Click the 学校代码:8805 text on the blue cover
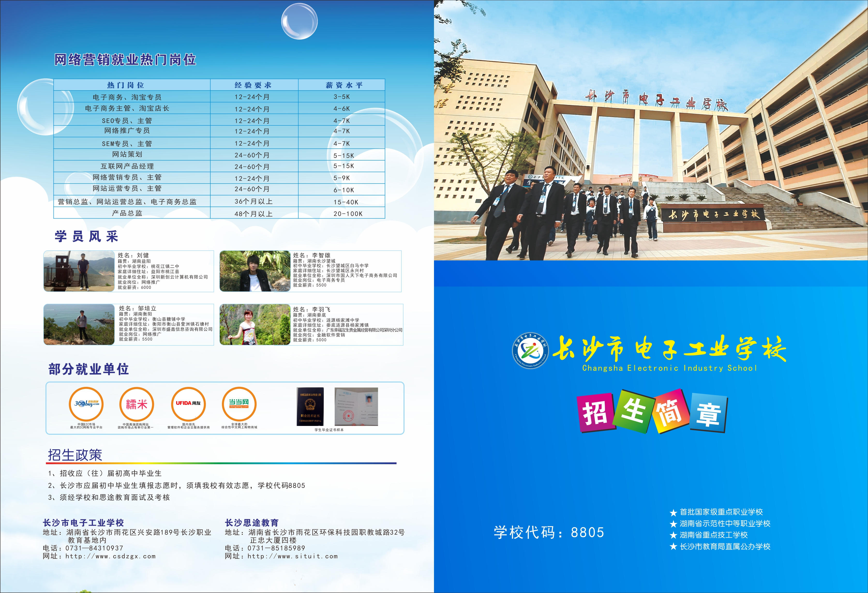This screenshot has height=593, width=868. tap(549, 532)
